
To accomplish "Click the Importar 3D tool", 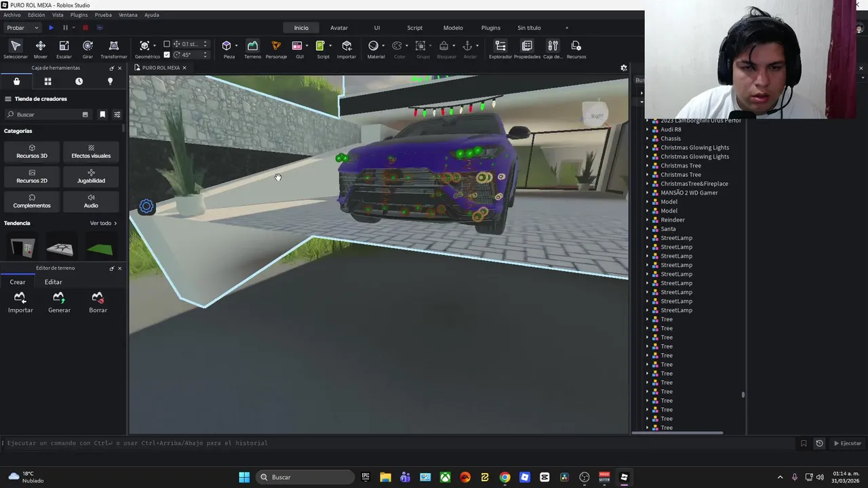I will coord(347,49).
